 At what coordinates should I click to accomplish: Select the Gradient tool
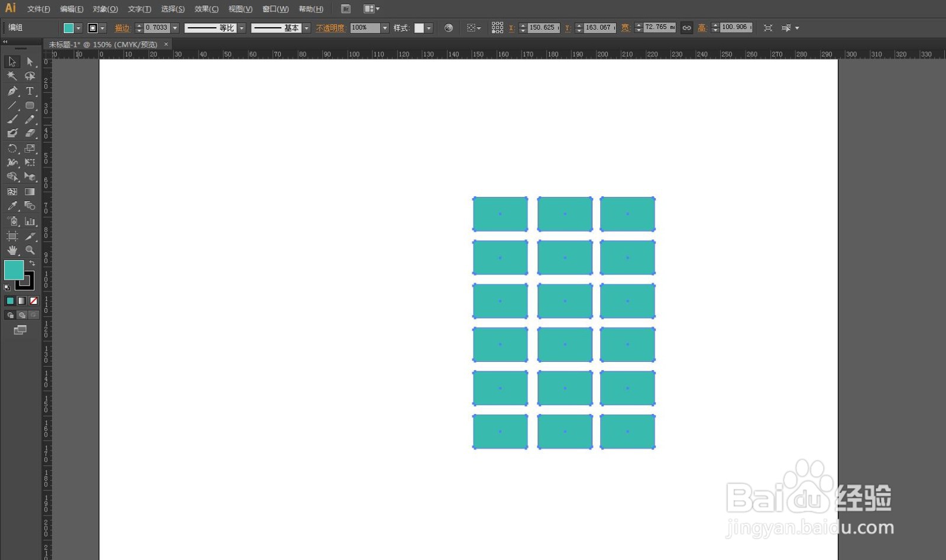coord(30,192)
